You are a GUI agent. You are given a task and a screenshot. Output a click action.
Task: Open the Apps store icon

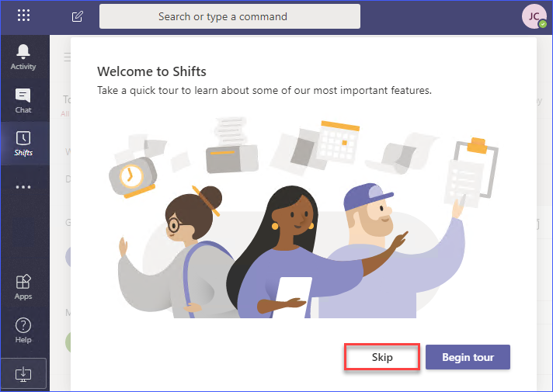(x=23, y=287)
